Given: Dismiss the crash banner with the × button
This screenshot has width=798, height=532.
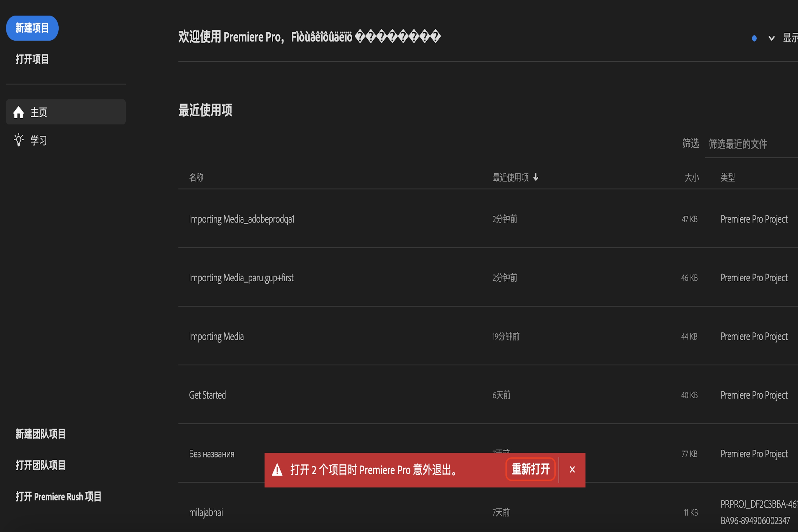Looking at the screenshot, I should coord(572,469).
